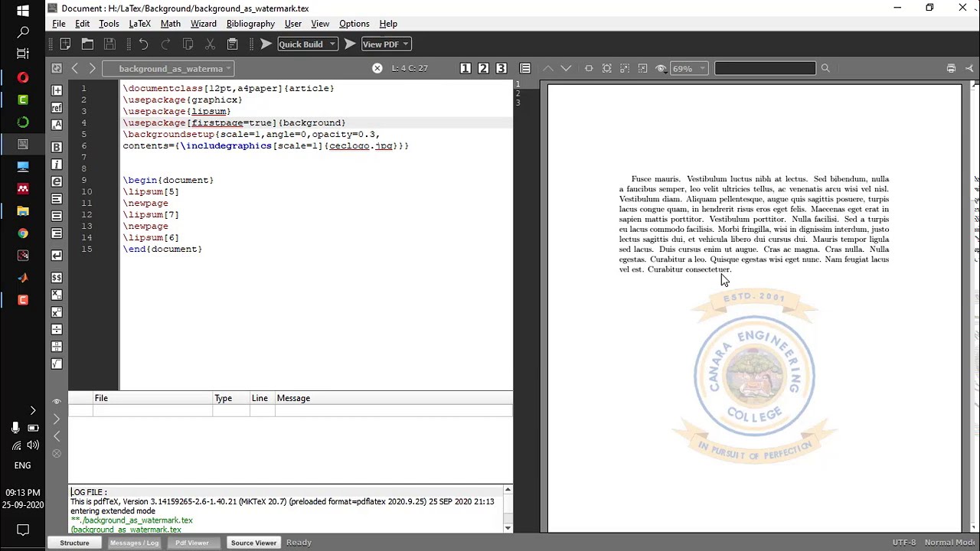Open the Math menu
The width and height of the screenshot is (980, 551).
(171, 24)
